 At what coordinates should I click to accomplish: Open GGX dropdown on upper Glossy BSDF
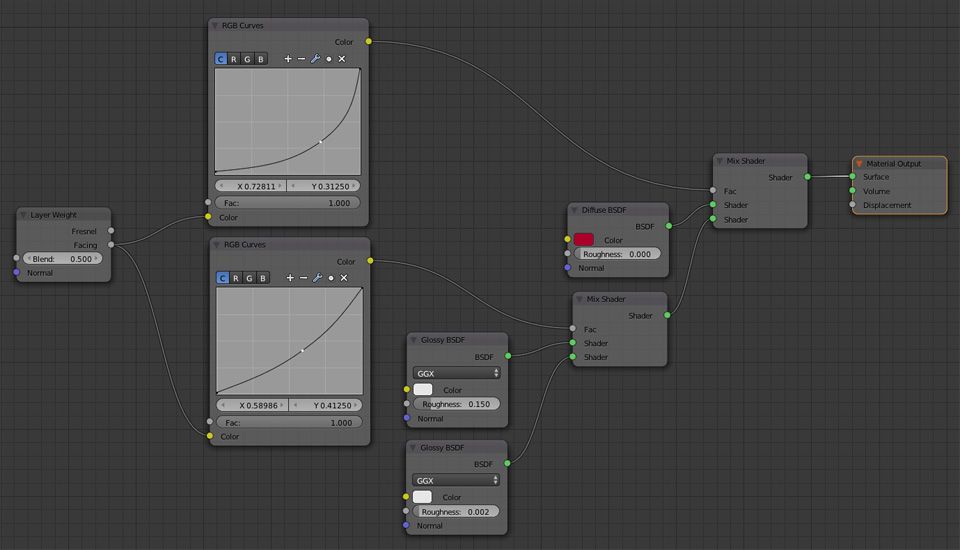coord(457,373)
